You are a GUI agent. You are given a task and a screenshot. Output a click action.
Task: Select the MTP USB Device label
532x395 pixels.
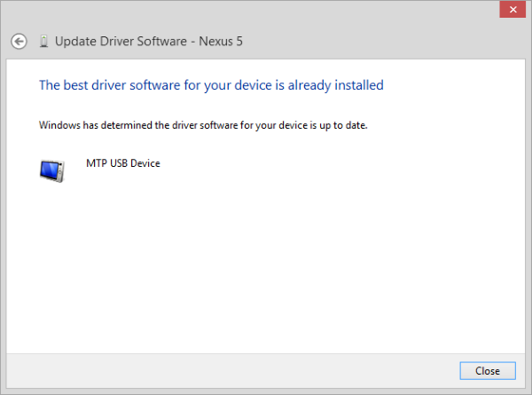(x=123, y=163)
